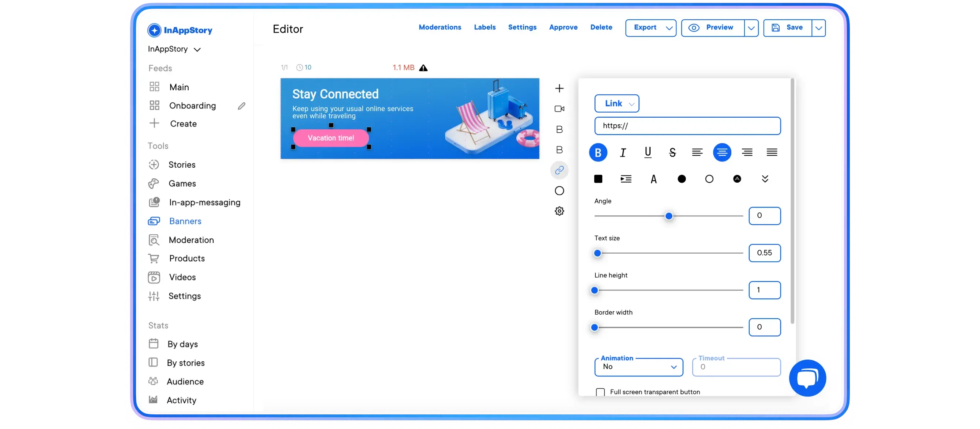
Task: Align text to the right
Action: coord(747,152)
